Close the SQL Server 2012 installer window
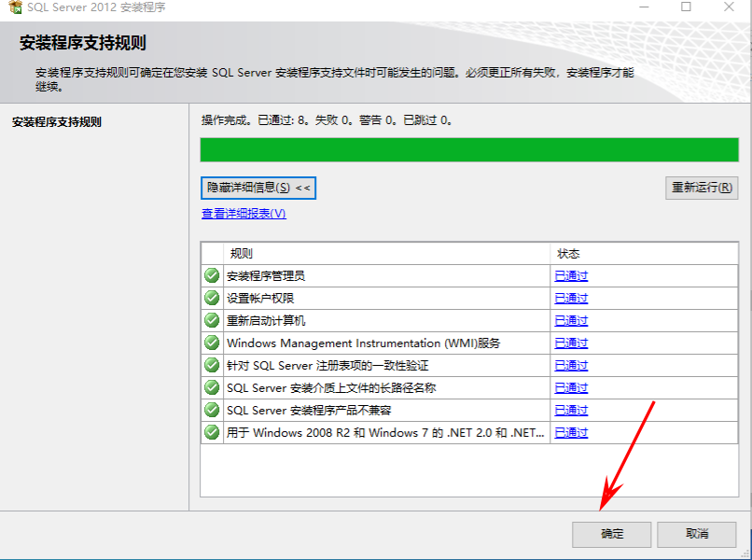 pos(729,7)
